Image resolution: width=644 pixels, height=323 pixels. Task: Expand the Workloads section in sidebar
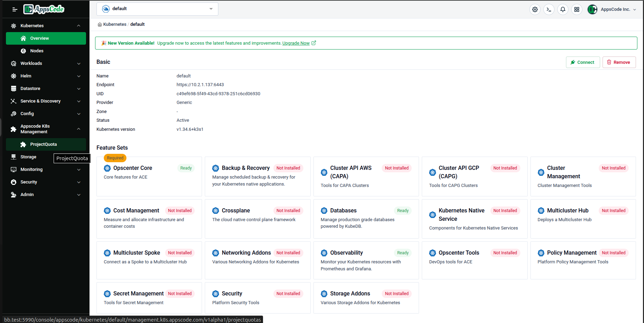pos(32,63)
